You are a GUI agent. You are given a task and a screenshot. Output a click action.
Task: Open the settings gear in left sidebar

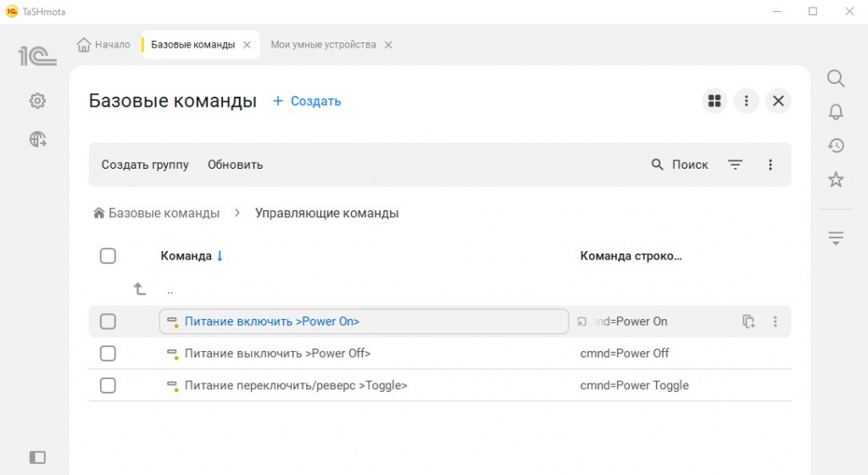[x=37, y=101]
